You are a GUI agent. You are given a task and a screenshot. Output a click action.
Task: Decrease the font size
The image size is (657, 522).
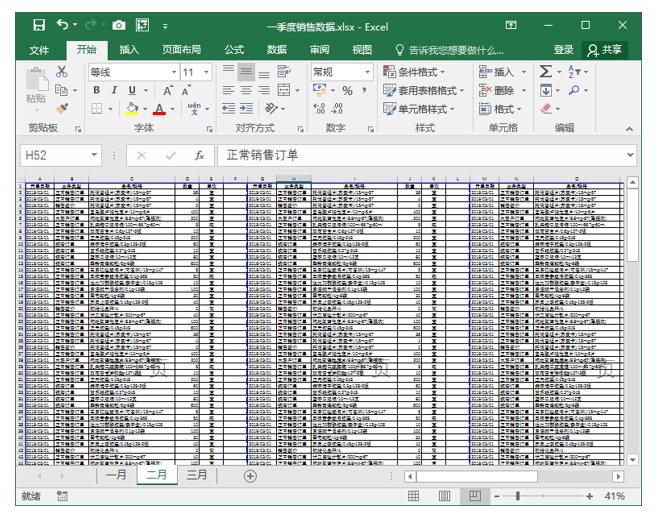point(186,90)
